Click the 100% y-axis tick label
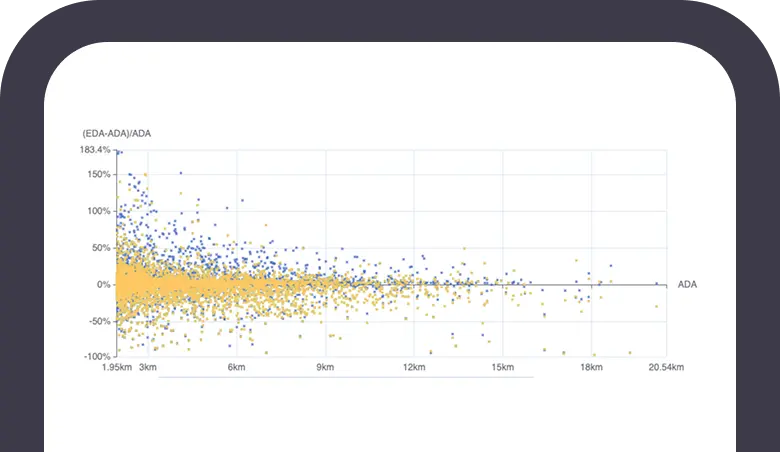780x452 pixels. point(97,211)
